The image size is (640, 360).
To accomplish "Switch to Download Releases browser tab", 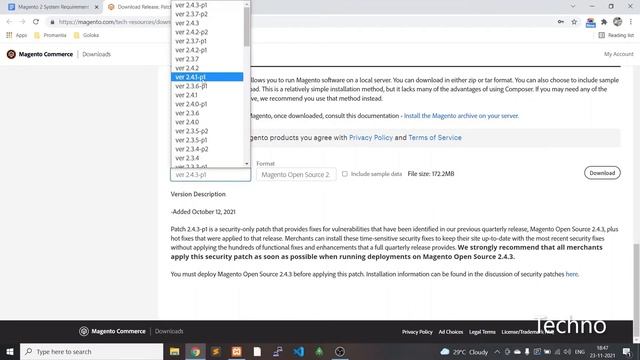I will 140,7.
